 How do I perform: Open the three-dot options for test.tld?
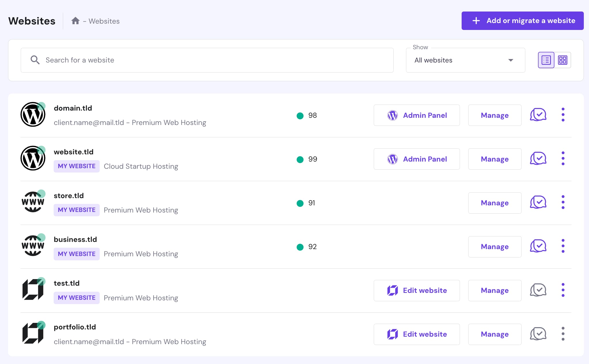click(563, 290)
